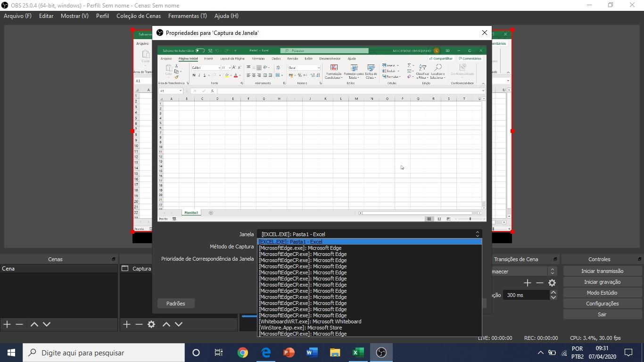644x362 pixels.
Task: Open the Perfil menu
Action: [102, 16]
